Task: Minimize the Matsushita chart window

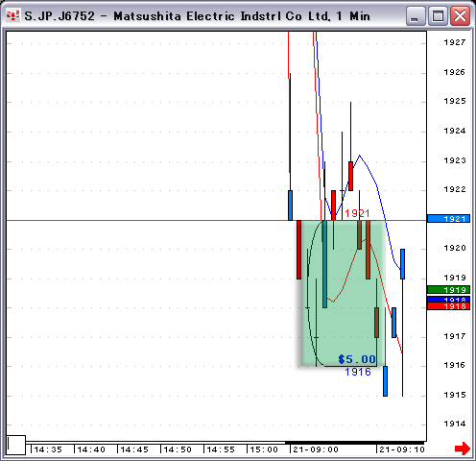Action: click(x=416, y=15)
